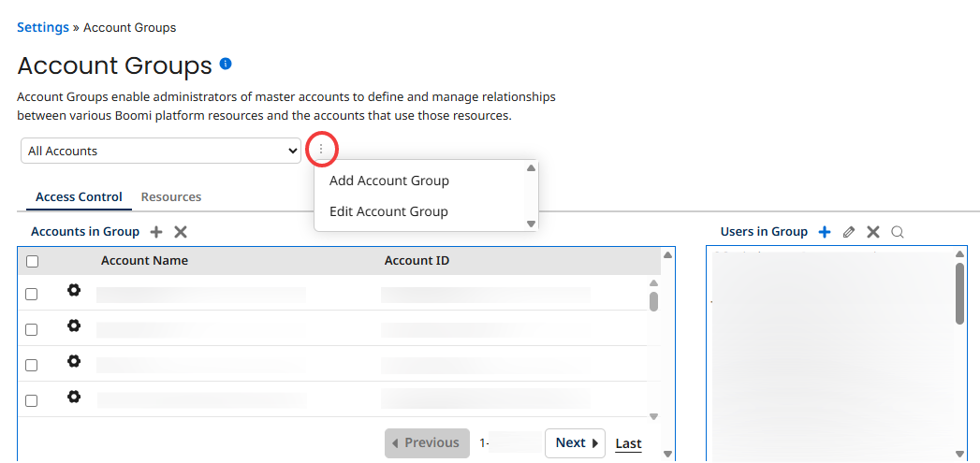Choose Edit Account Group from the menu
This screenshot has width=980, height=463.
click(x=388, y=211)
